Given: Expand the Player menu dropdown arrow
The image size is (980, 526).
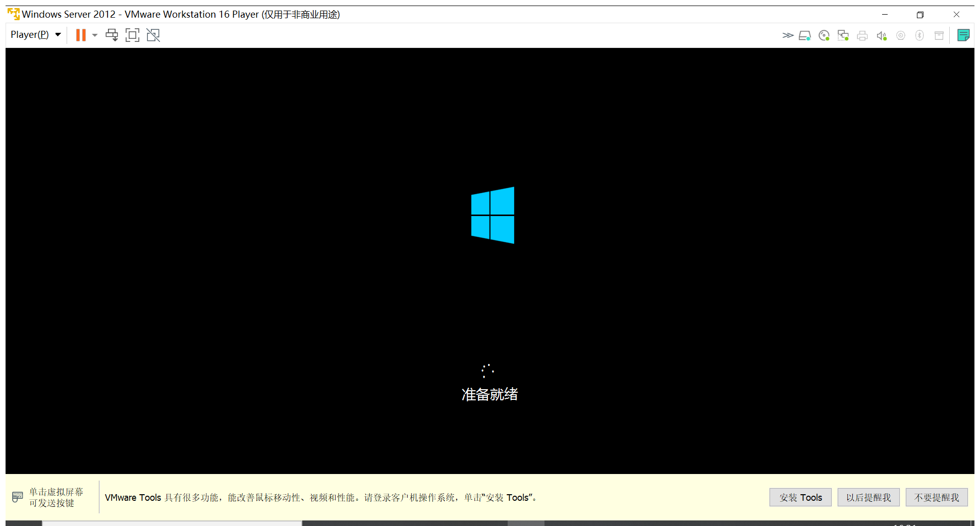Looking at the screenshot, I should [x=58, y=35].
